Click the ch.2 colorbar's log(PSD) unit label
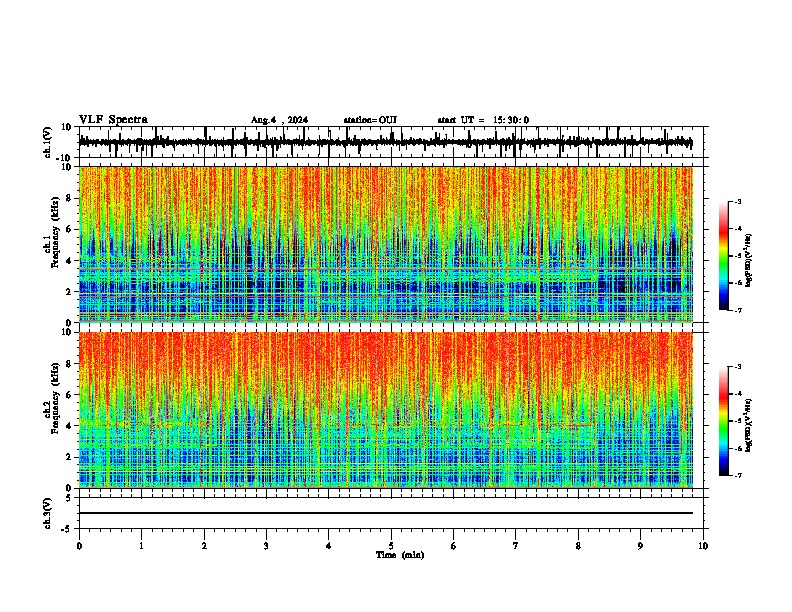This screenshot has height=612, width=792. pos(749,425)
